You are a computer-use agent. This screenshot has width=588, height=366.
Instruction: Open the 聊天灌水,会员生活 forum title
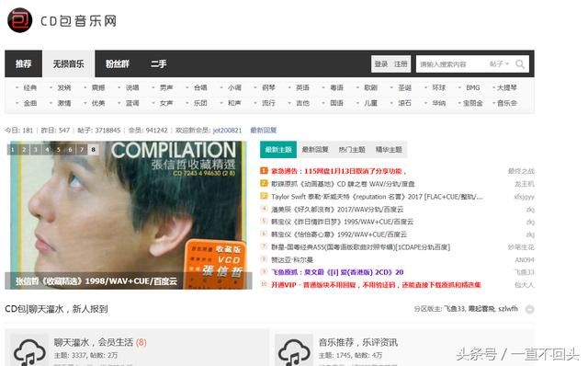tap(94, 342)
